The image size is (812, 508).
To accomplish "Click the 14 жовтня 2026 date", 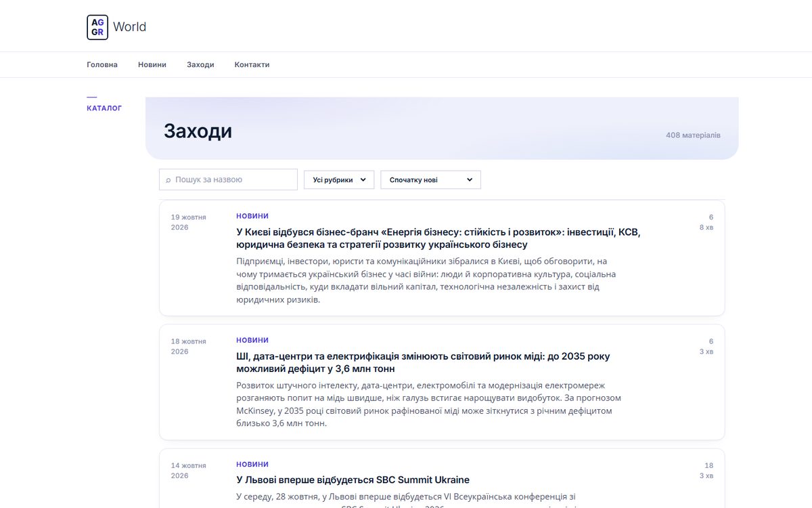I will pyautogui.click(x=189, y=471).
